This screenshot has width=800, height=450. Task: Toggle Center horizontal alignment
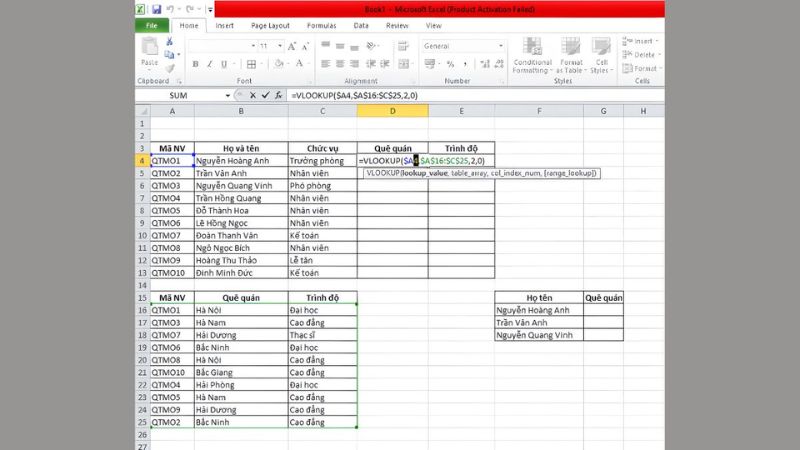click(x=340, y=64)
